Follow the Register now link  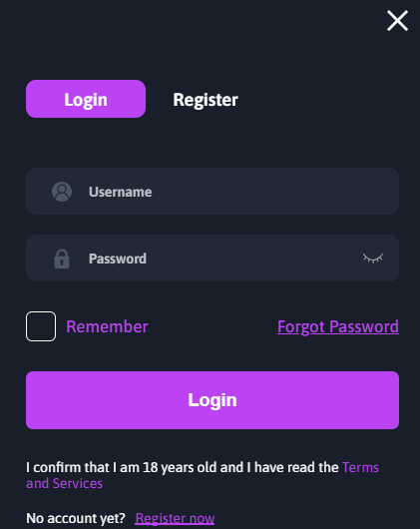click(175, 518)
